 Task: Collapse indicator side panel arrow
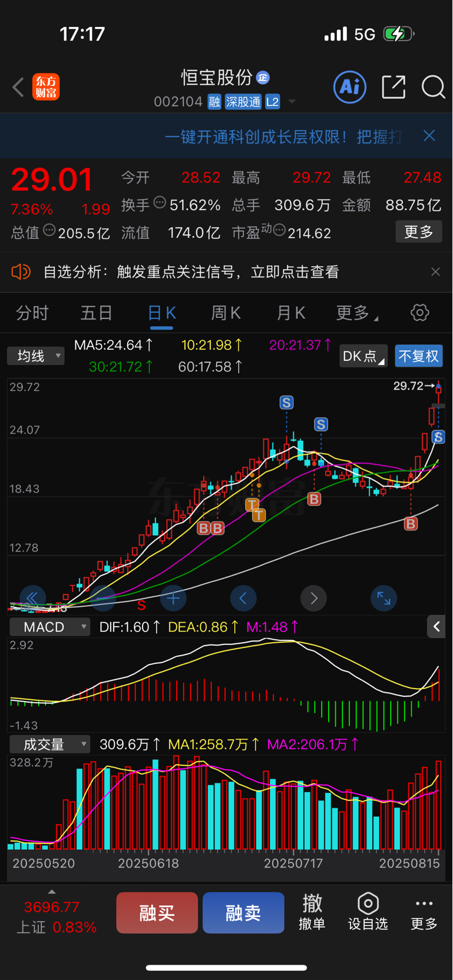click(436, 627)
